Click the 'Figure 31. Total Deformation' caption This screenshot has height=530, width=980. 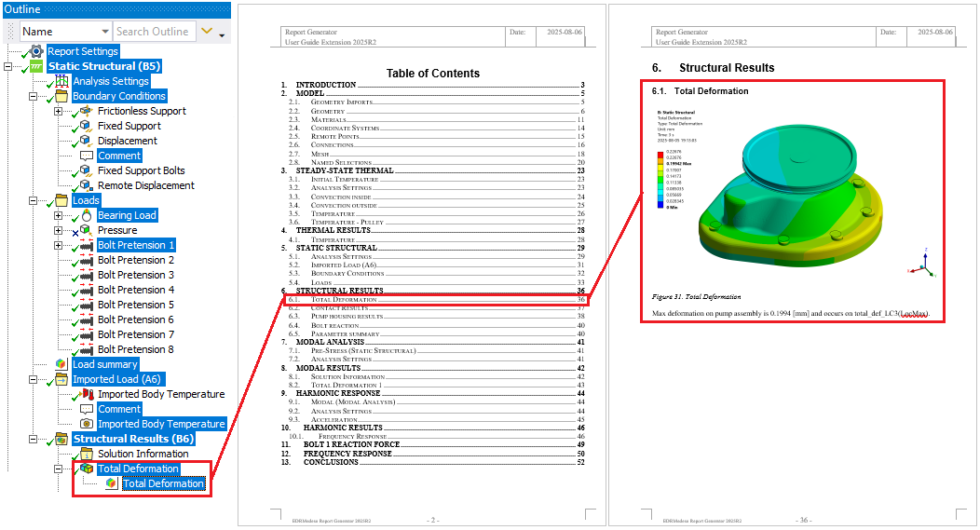[x=696, y=297]
